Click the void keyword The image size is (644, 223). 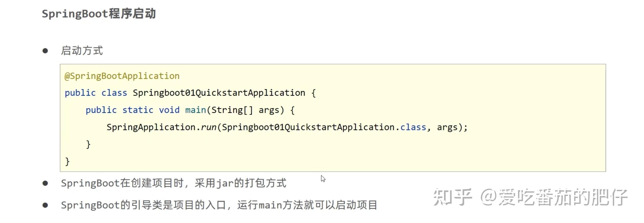coord(169,110)
